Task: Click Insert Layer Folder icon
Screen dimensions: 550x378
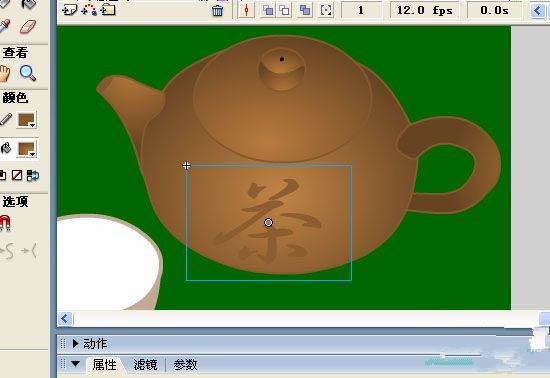Action: [108, 9]
